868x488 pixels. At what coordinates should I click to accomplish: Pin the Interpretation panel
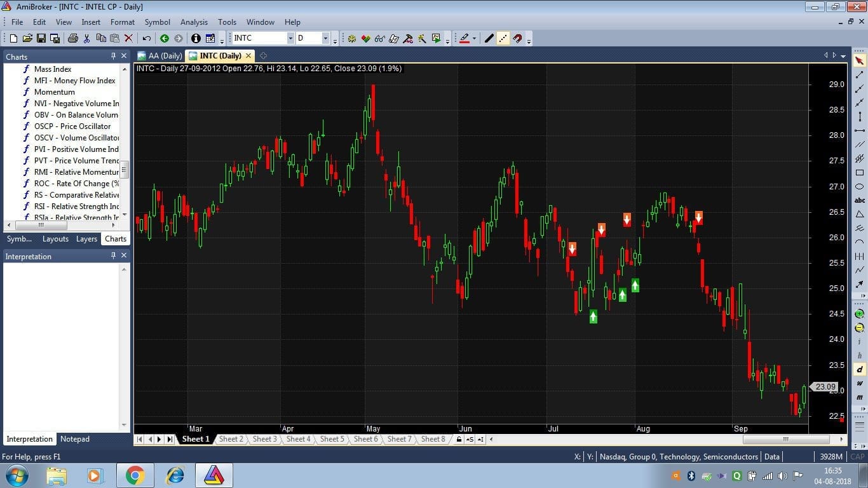click(x=113, y=255)
